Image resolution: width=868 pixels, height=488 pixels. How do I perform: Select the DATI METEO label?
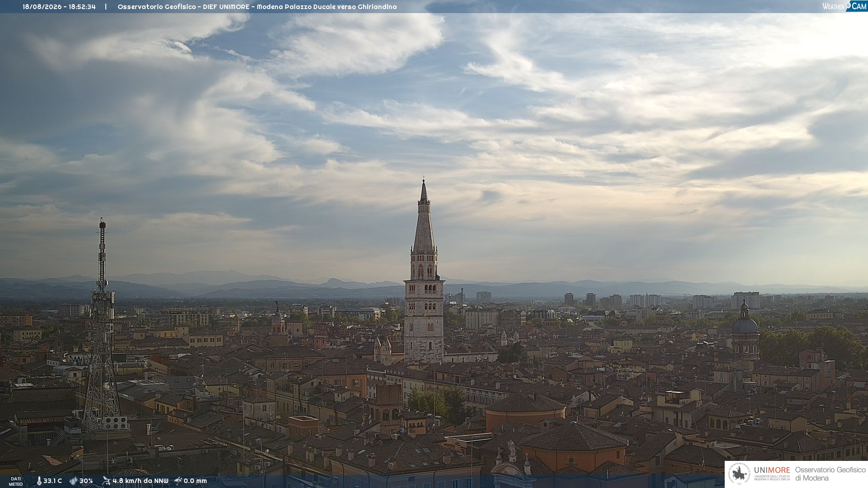(x=16, y=482)
